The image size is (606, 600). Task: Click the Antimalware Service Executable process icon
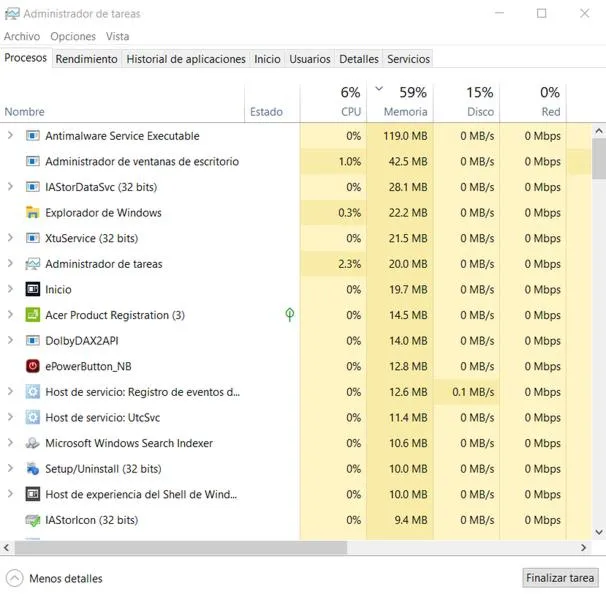click(32, 136)
